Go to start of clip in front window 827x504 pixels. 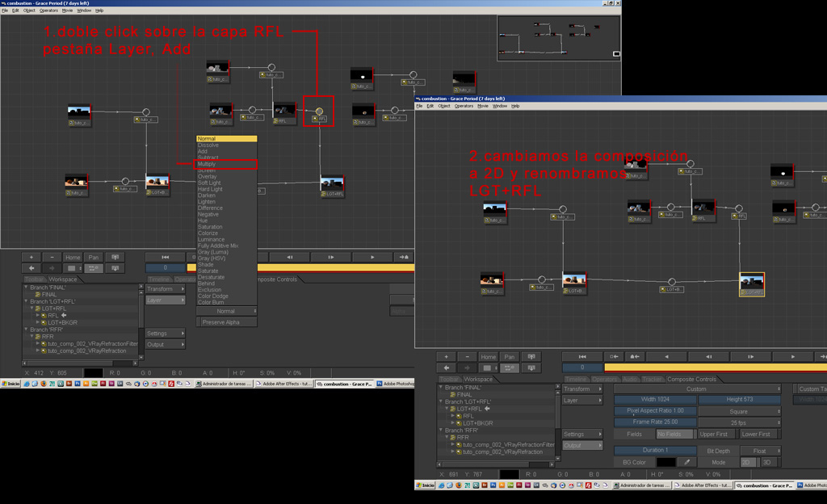click(x=582, y=357)
